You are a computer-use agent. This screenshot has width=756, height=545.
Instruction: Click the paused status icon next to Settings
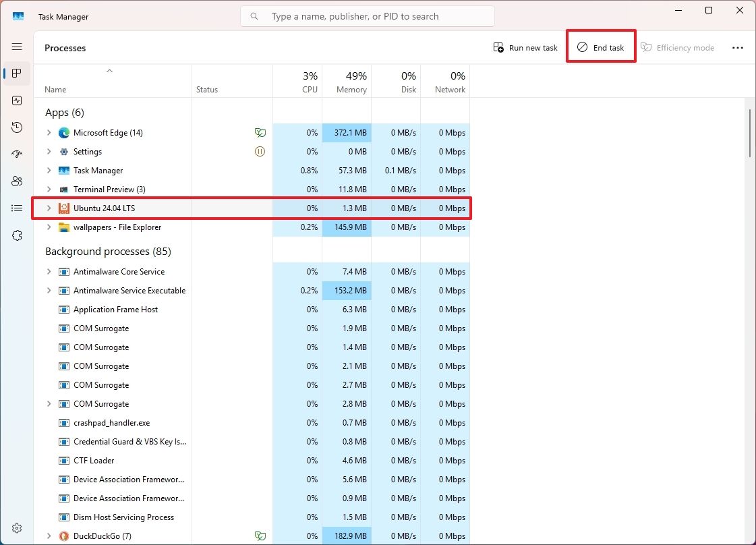(x=260, y=151)
